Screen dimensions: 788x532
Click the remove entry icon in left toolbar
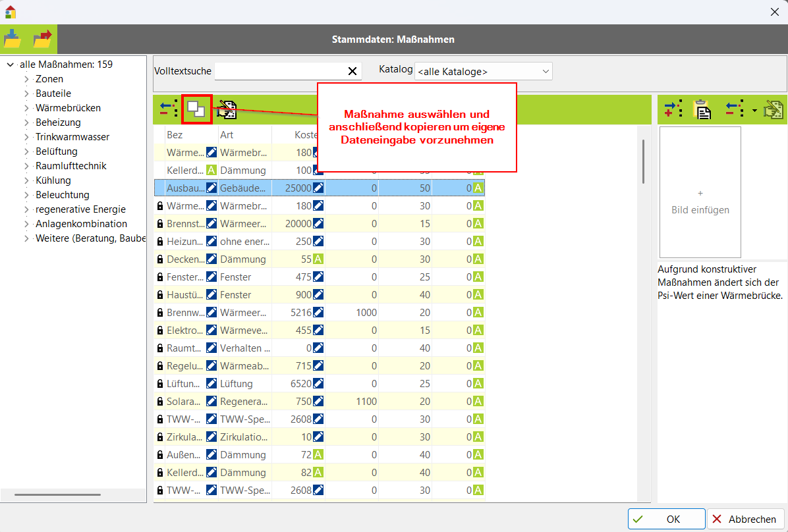(x=168, y=109)
